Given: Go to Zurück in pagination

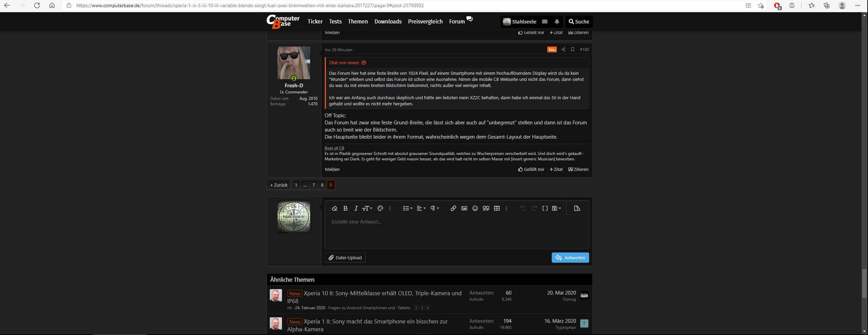Looking at the screenshot, I should coord(279,185).
